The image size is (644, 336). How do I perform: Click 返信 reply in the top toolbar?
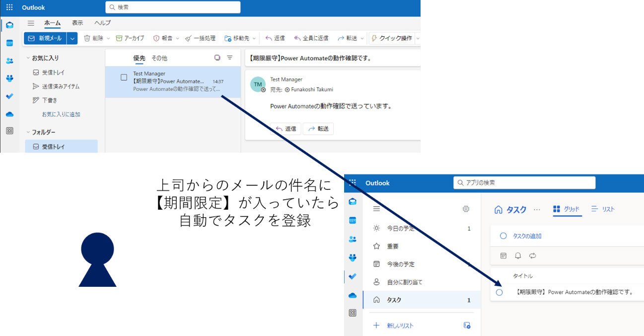tap(275, 38)
